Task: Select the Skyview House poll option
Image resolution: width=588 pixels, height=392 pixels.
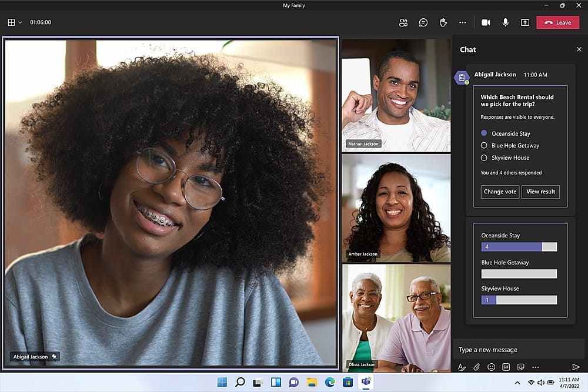Action: pos(483,158)
